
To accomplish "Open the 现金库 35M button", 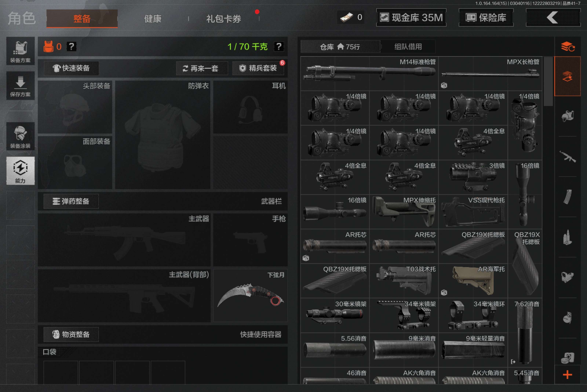I will coord(411,17).
